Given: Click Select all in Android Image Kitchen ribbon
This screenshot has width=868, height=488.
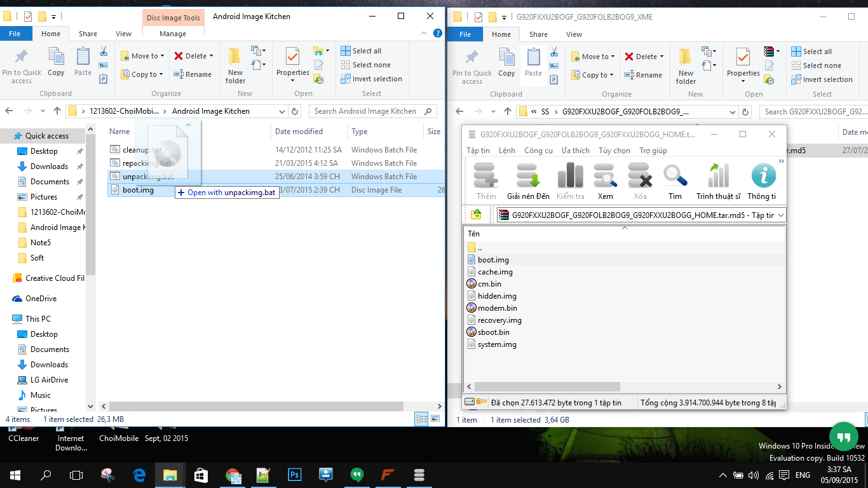Looking at the screenshot, I should (x=361, y=51).
